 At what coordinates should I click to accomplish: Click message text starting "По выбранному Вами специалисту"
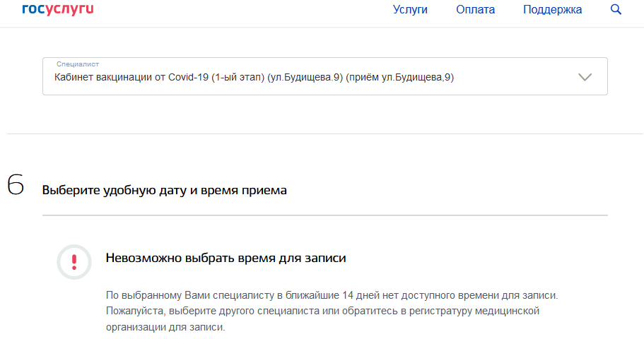click(332, 311)
